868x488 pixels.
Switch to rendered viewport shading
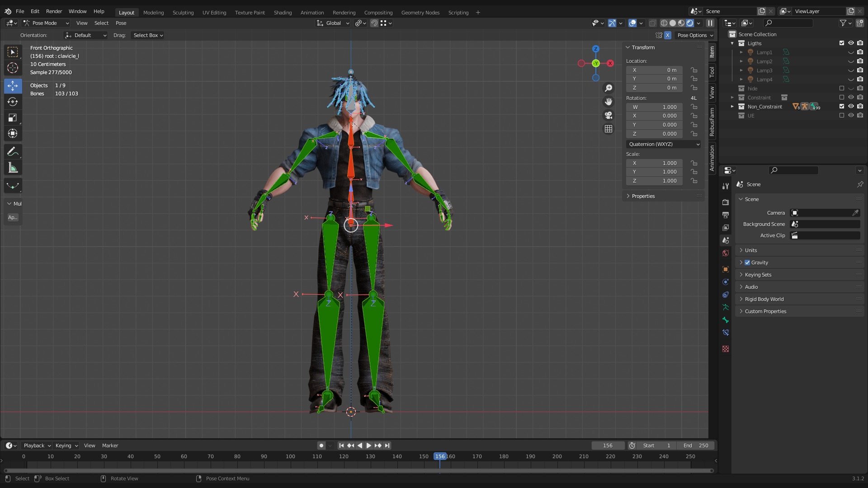pyautogui.click(x=690, y=23)
